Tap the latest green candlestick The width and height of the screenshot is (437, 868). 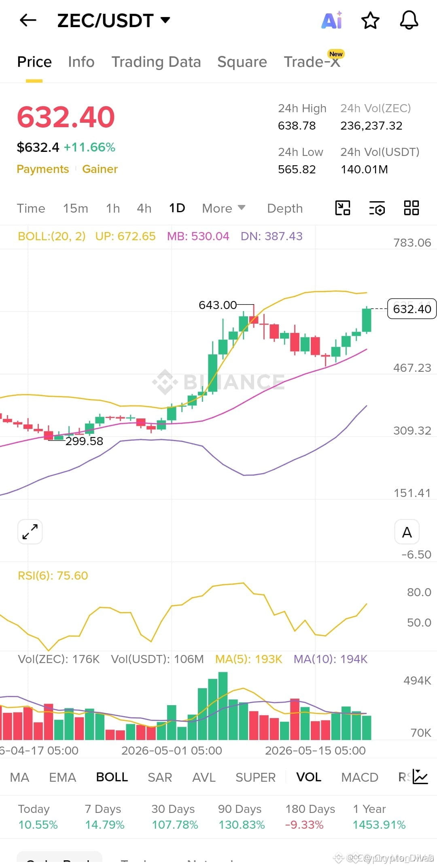coord(367,320)
